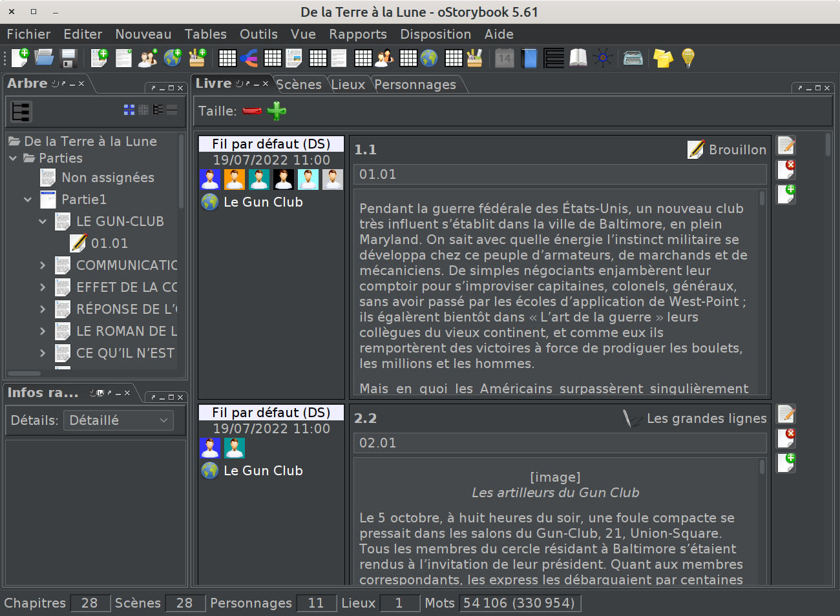Open the Tables menu

205,34
